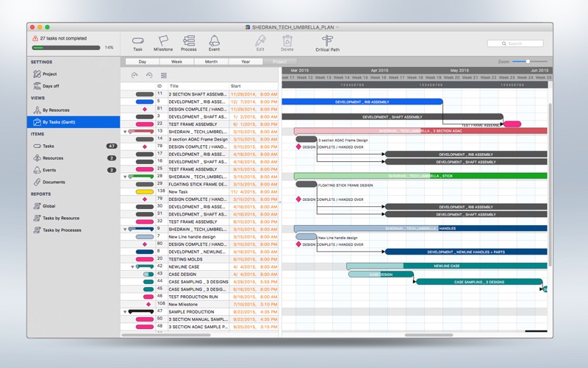
Task: Collapse process row ID 28
Action: click(x=125, y=177)
